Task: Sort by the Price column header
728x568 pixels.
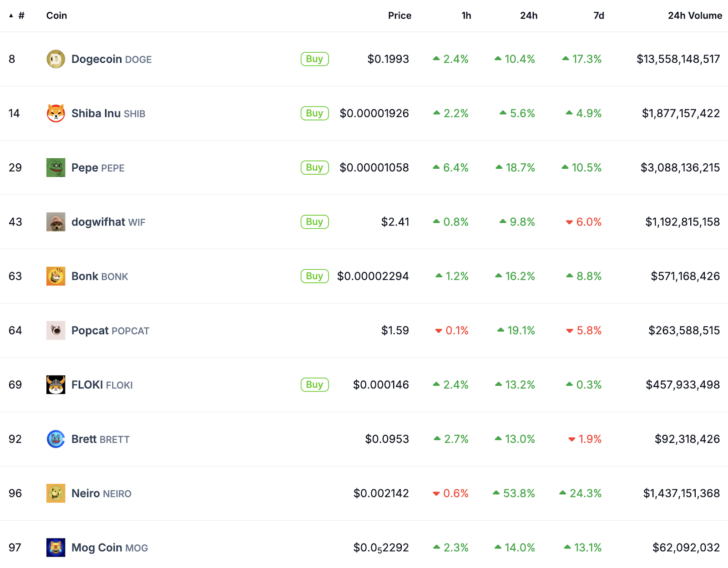Action: [x=399, y=16]
